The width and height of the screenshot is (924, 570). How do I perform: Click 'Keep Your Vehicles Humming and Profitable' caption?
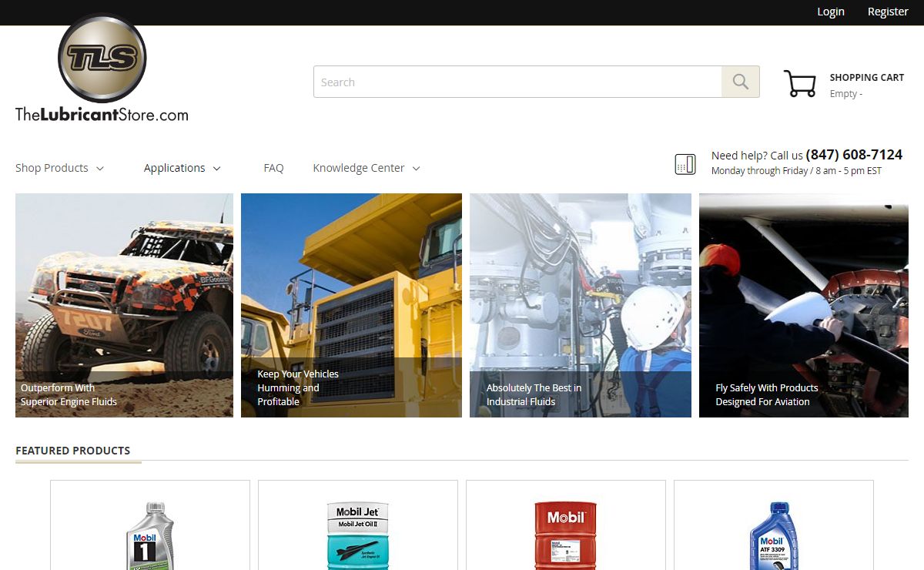click(x=298, y=387)
